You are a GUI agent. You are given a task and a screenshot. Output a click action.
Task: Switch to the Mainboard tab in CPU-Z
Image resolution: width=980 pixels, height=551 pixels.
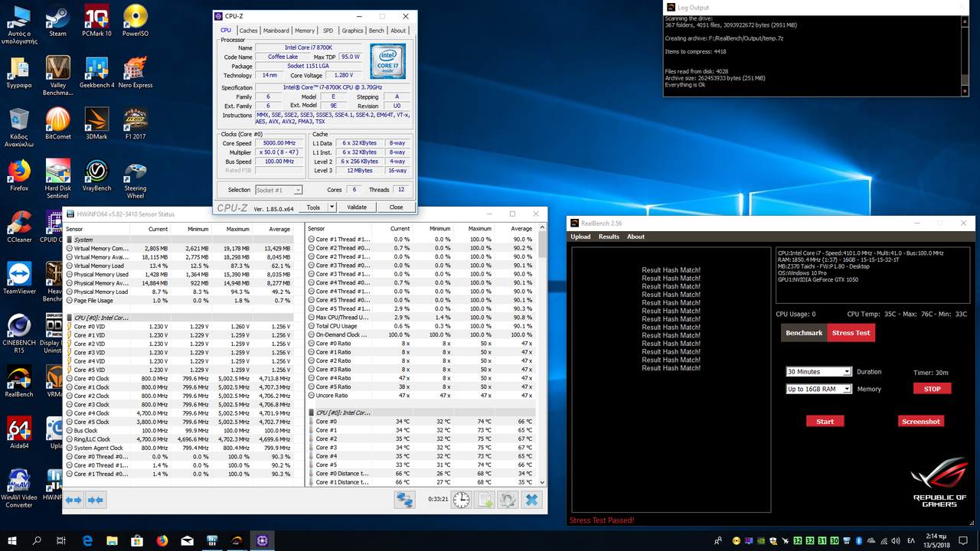pyautogui.click(x=276, y=31)
